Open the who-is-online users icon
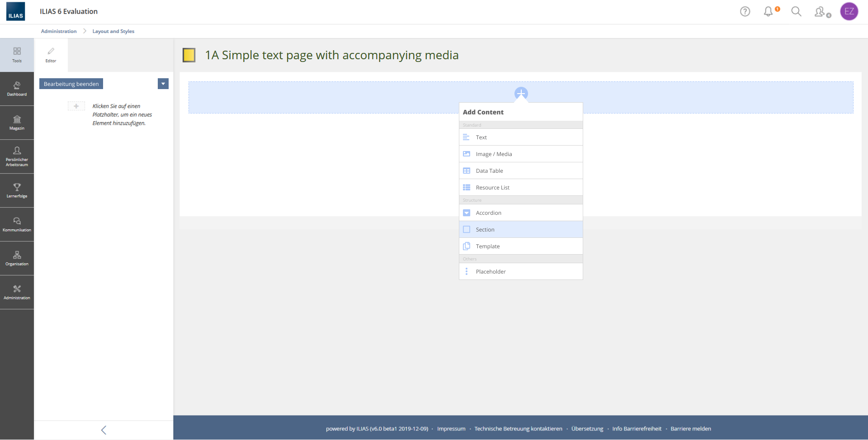Viewport: 868px width, 440px height. (821, 12)
